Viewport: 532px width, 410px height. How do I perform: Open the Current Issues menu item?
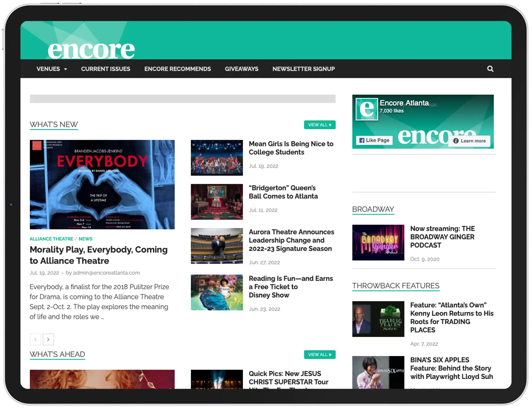pos(106,69)
